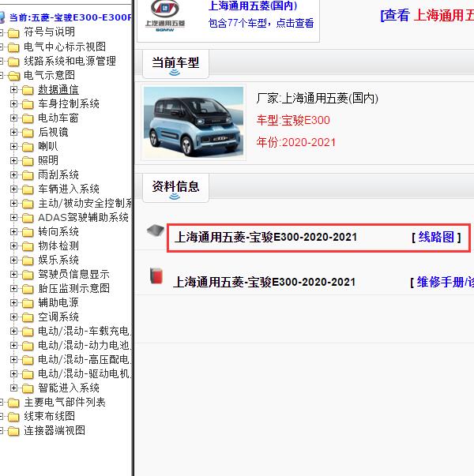Screen dimensions: 474x476
Task: Click the 娱乐系统 folder icon
Action: [28, 260]
